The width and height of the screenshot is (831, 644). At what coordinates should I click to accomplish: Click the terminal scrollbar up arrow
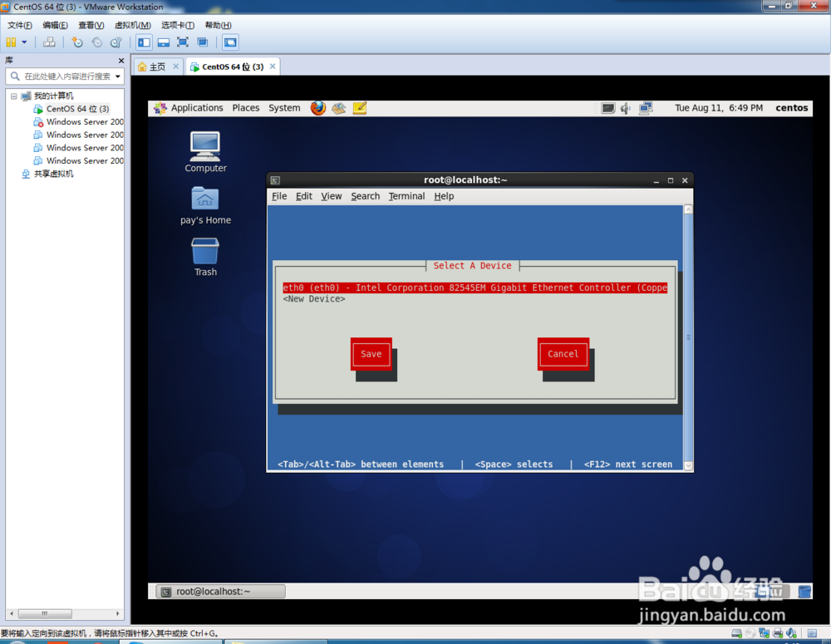(x=688, y=209)
